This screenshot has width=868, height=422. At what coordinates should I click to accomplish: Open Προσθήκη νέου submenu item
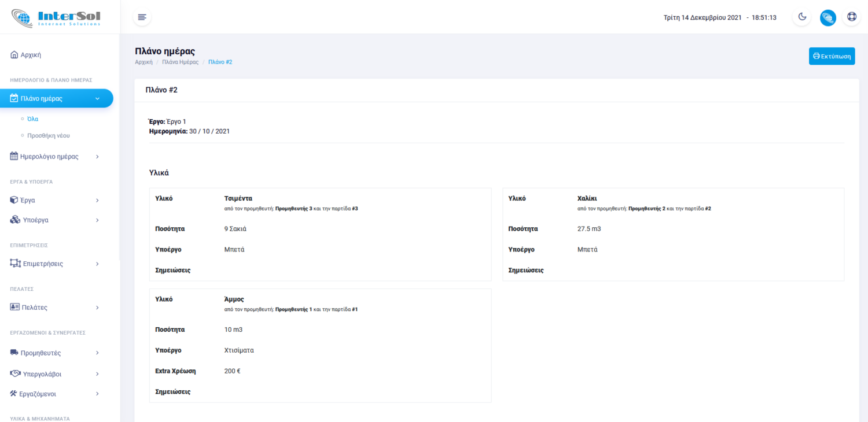49,135
